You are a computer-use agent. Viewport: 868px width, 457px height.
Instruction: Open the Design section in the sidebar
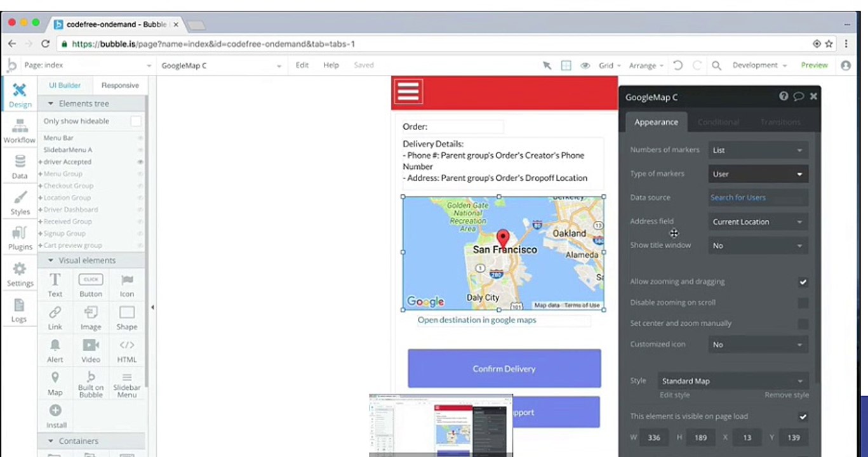tap(20, 95)
